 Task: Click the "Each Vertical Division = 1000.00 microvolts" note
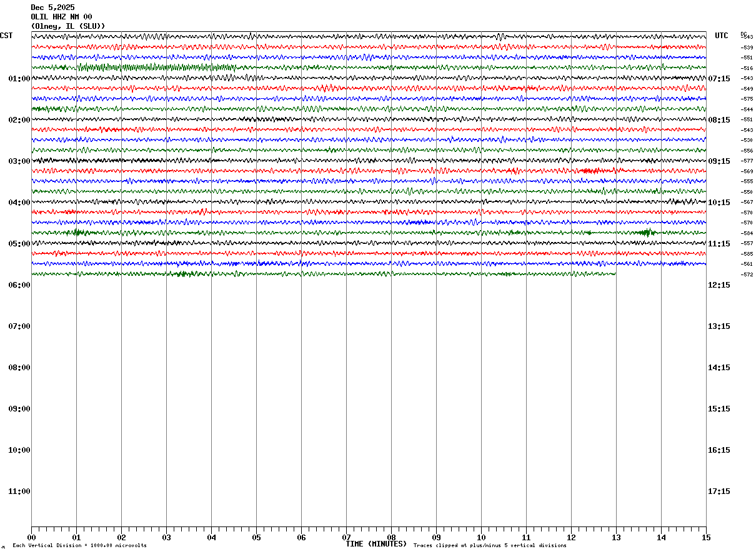coord(79,546)
